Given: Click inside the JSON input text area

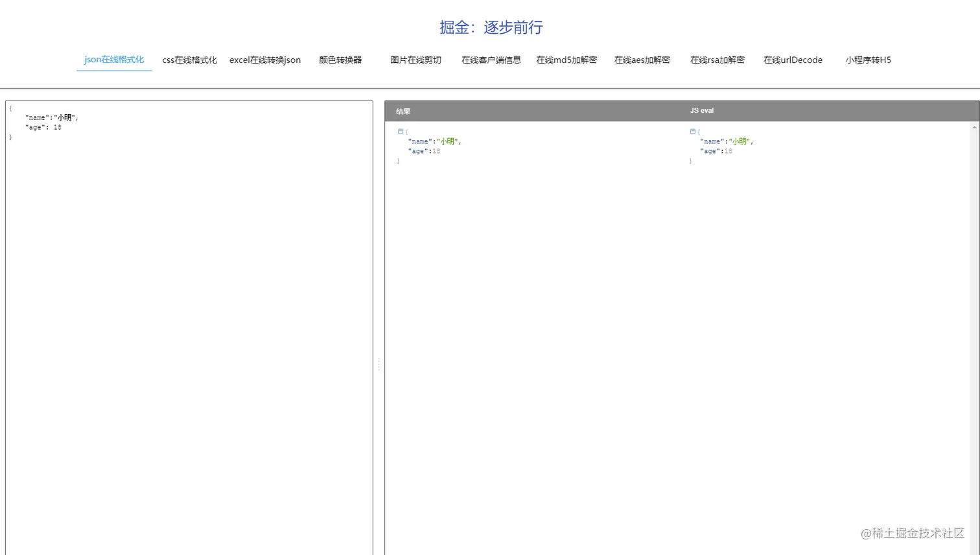Looking at the screenshot, I should pos(189,327).
